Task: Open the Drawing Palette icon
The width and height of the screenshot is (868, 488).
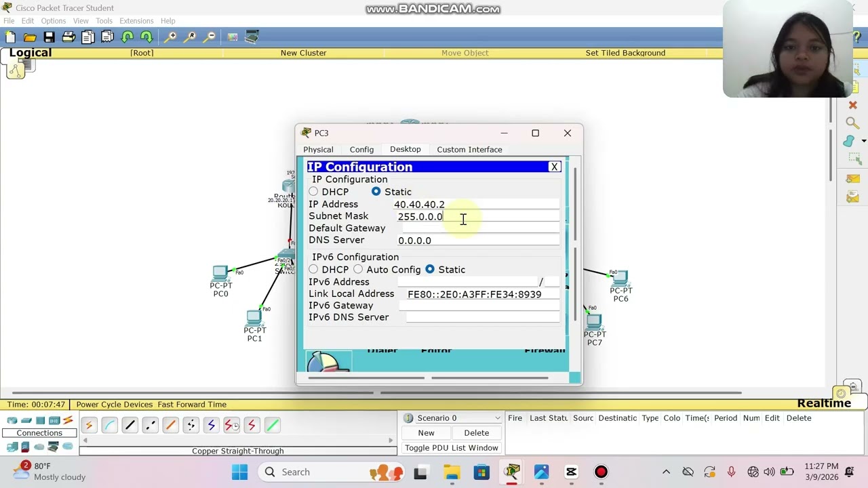Action: [233, 37]
